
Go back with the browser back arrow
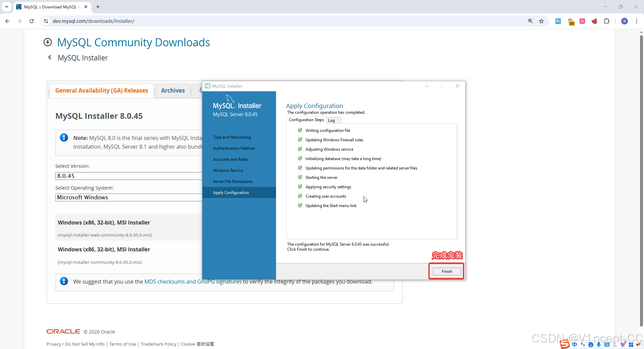coord(7,21)
